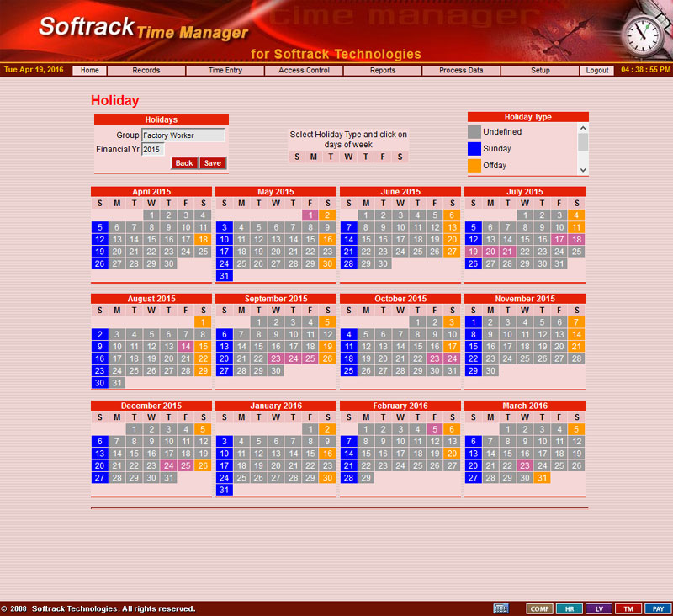
Task: Toggle M in the days-of-week selector
Action: coord(314,157)
